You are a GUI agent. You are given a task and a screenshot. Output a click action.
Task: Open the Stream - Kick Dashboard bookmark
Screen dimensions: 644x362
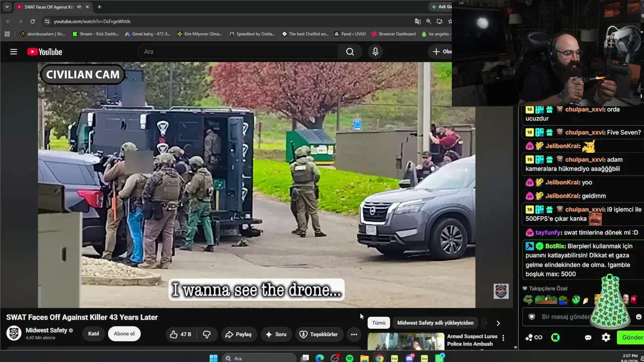[96, 34]
